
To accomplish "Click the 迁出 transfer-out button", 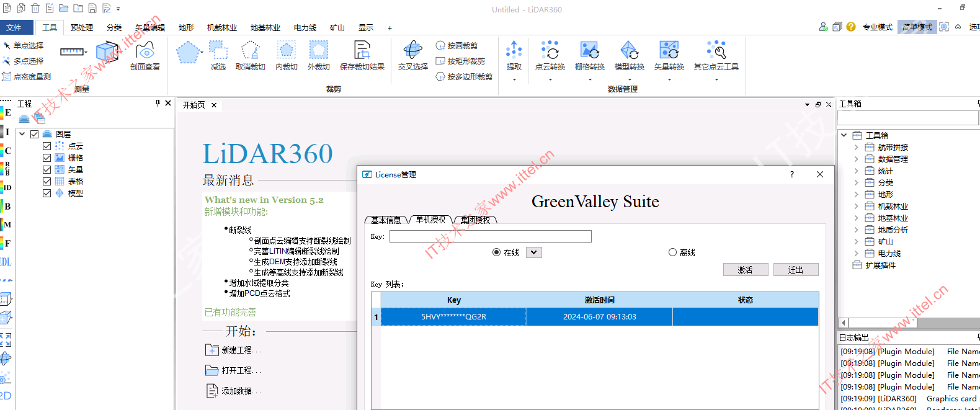I will pos(796,270).
